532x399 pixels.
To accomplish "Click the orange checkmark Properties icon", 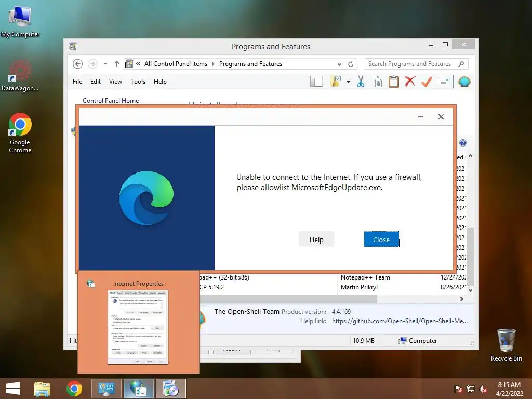I will [x=427, y=82].
